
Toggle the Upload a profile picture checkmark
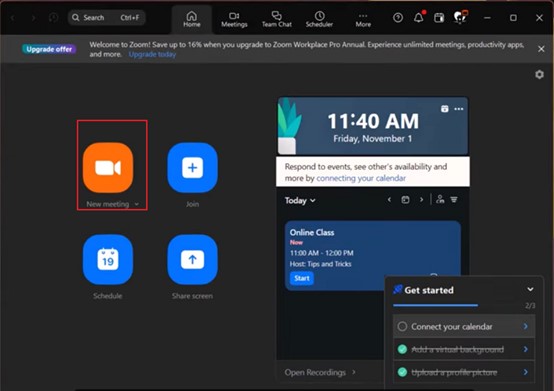click(402, 372)
